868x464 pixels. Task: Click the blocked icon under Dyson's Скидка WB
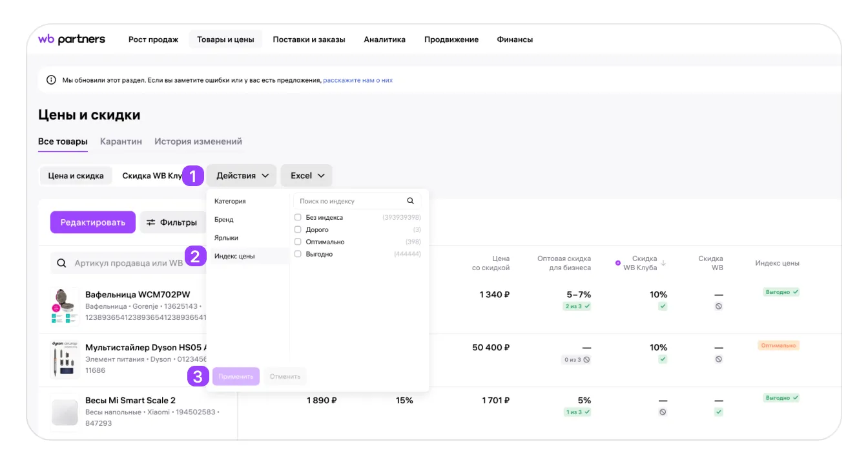(719, 359)
